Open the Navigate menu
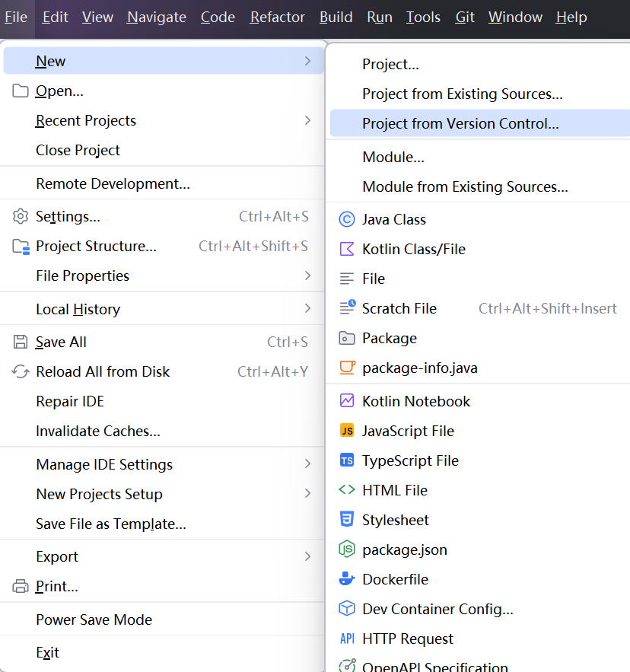Viewport: 630px width, 672px height. click(x=157, y=18)
